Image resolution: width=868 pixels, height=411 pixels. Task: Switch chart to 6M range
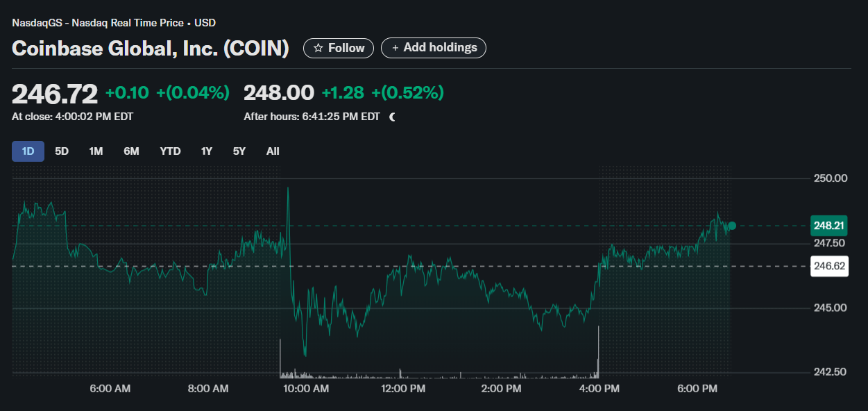click(131, 151)
